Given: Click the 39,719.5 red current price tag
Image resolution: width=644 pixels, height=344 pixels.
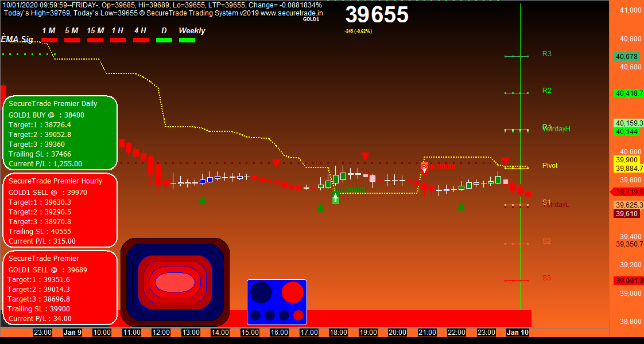Looking at the screenshot, I should pyautogui.click(x=627, y=191).
